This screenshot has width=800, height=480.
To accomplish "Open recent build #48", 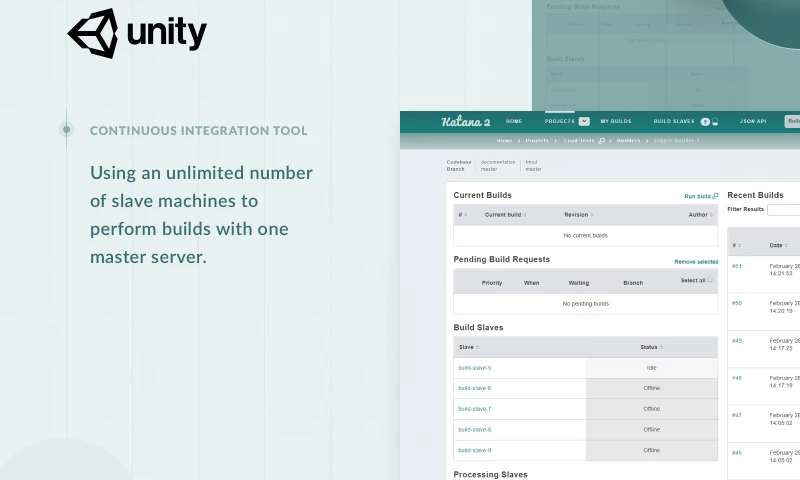I will 737,378.
